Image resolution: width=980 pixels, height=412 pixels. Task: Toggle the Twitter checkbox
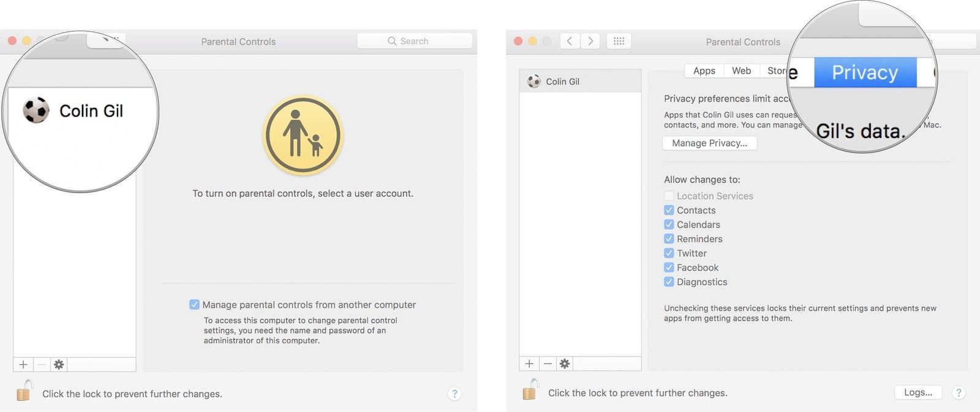[x=669, y=253]
